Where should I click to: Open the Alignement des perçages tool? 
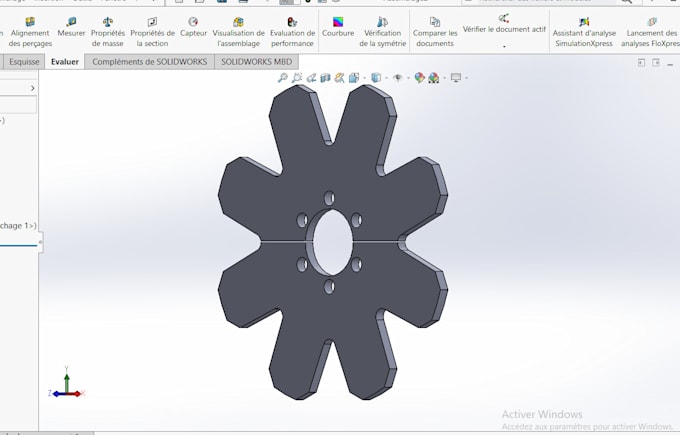coord(30,32)
